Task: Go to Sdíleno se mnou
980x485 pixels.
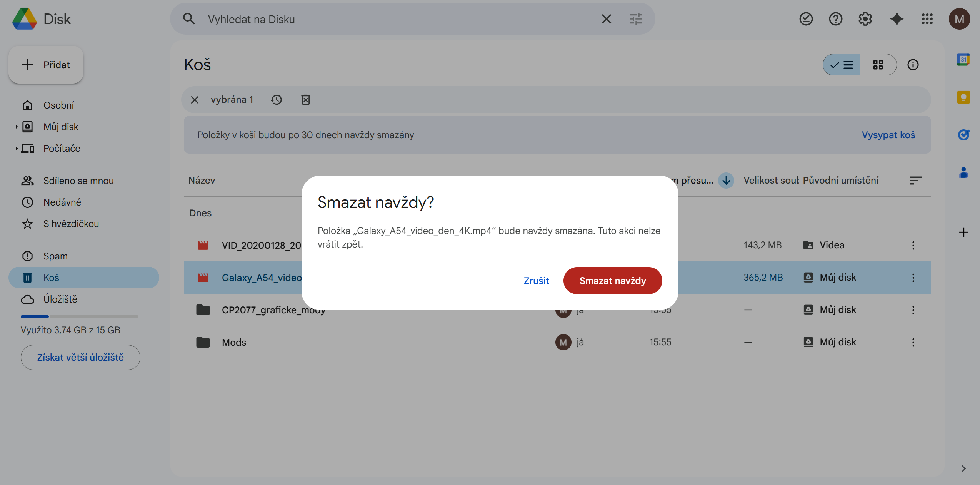Action: (x=78, y=181)
